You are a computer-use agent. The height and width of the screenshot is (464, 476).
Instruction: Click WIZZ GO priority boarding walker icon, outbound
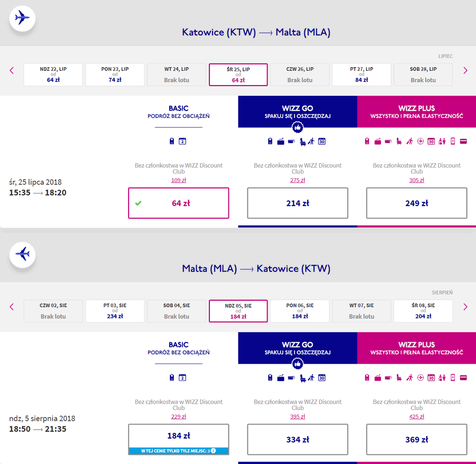click(312, 141)
